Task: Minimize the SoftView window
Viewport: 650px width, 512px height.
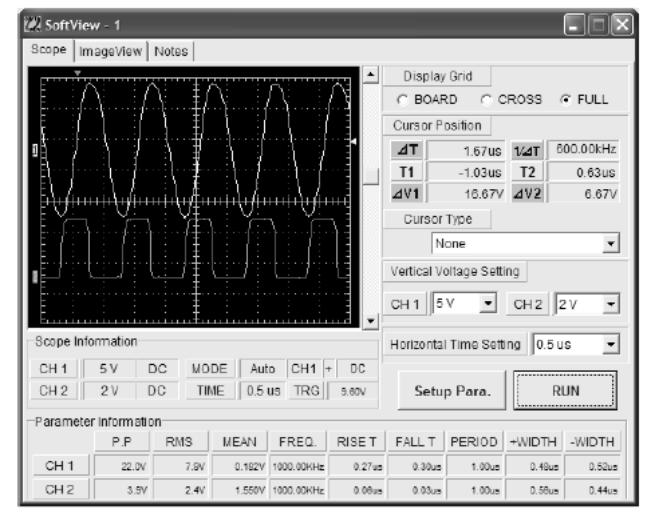Action: pyautogui.click(x=574, y=25)
